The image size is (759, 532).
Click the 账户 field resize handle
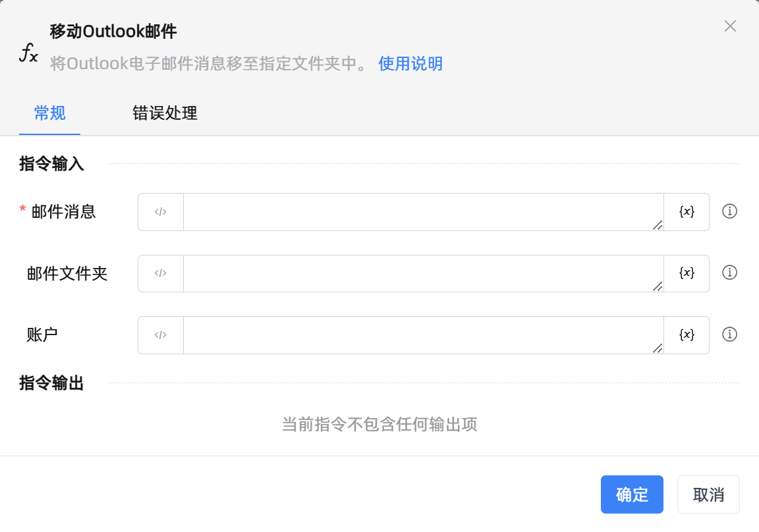(658, 348)
